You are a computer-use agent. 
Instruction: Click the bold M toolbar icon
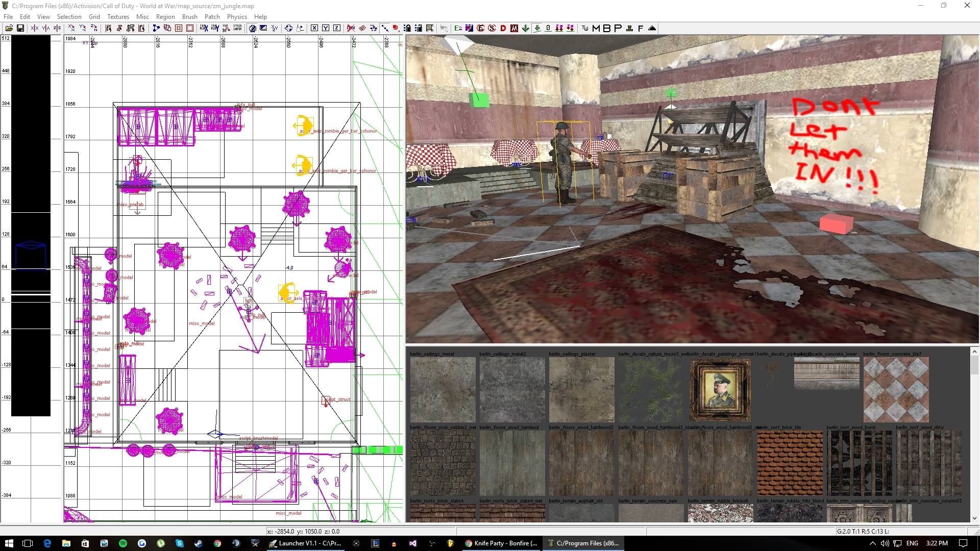596,28
